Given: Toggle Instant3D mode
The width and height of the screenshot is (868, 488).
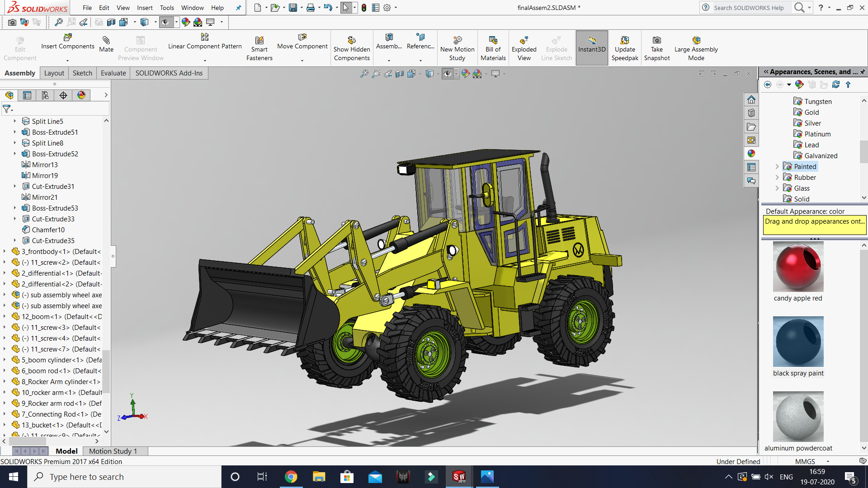Looking at the screenshot, I should point(592,48).
